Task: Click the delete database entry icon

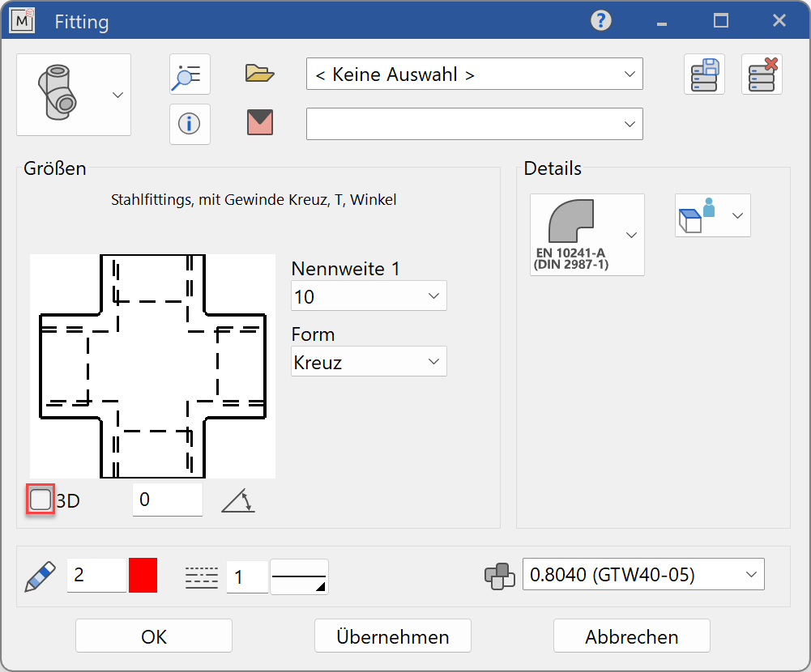Action: pyautogui.click(x=762, y=74)
